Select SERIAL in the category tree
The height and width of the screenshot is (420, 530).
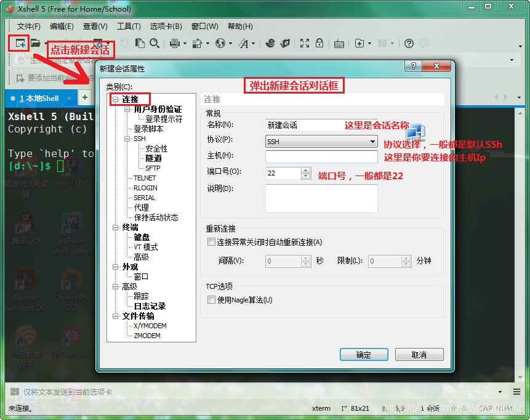[144, 198]
